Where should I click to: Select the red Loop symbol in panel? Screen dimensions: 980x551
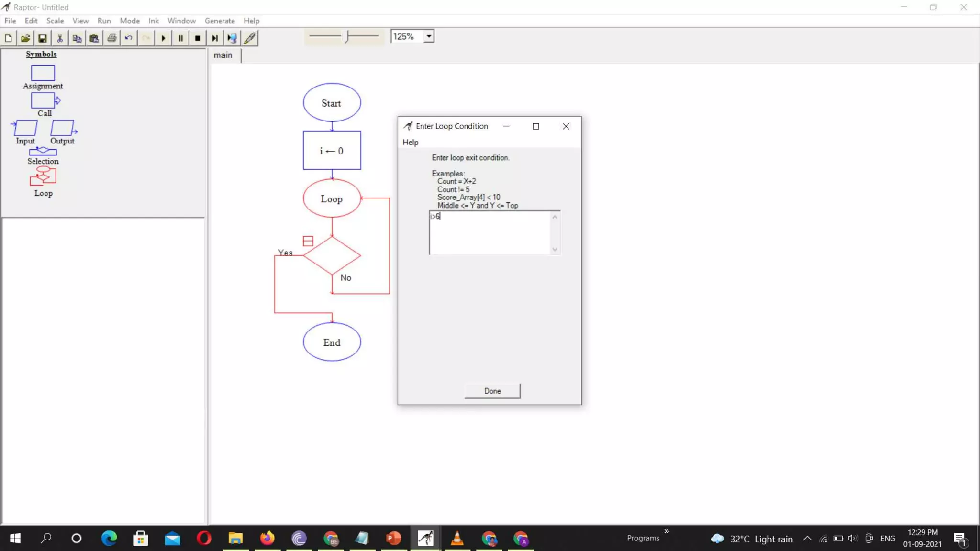[43, 176]
